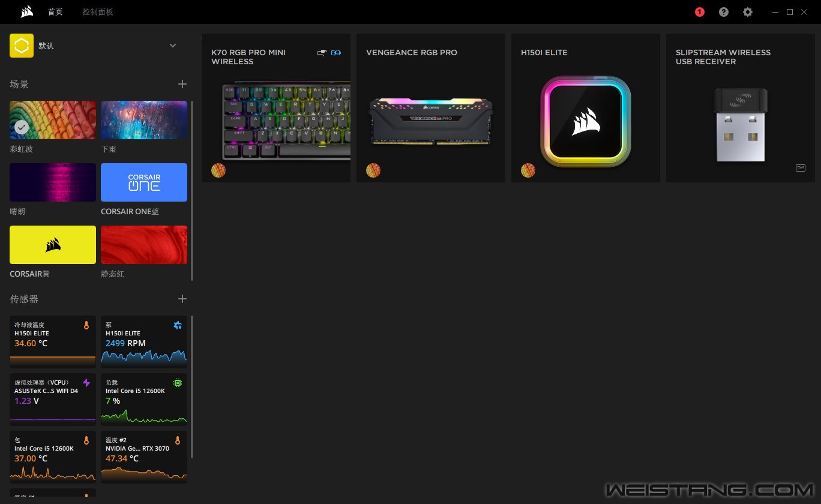Open the help question mark icon
Viewport: 821px width, 504px height.
724,12
